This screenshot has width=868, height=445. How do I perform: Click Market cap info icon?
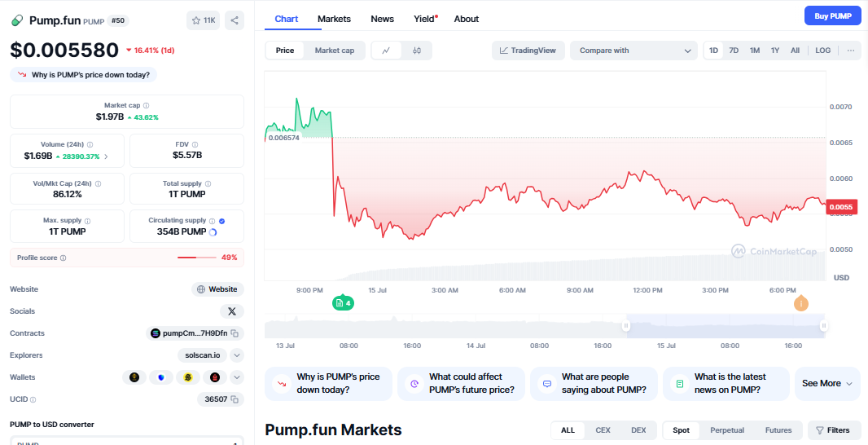146,105
